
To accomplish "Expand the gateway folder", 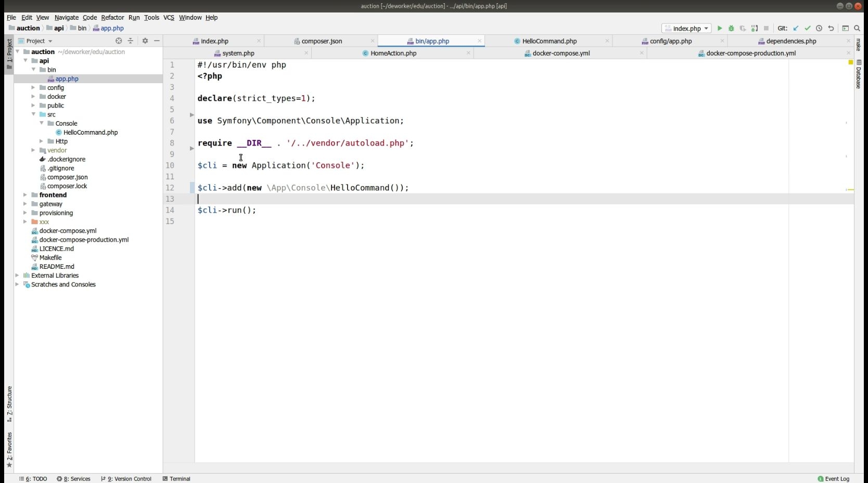I will click(25, 204).
